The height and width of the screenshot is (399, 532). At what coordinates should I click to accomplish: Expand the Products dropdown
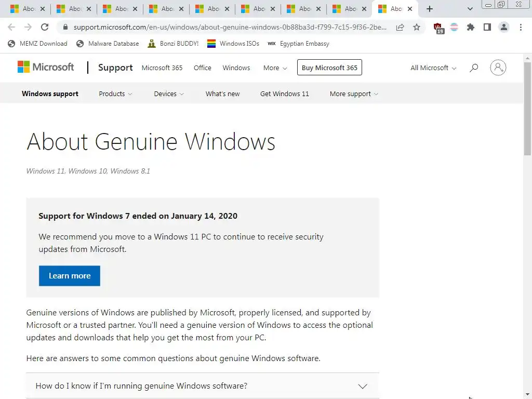[115, 94]
